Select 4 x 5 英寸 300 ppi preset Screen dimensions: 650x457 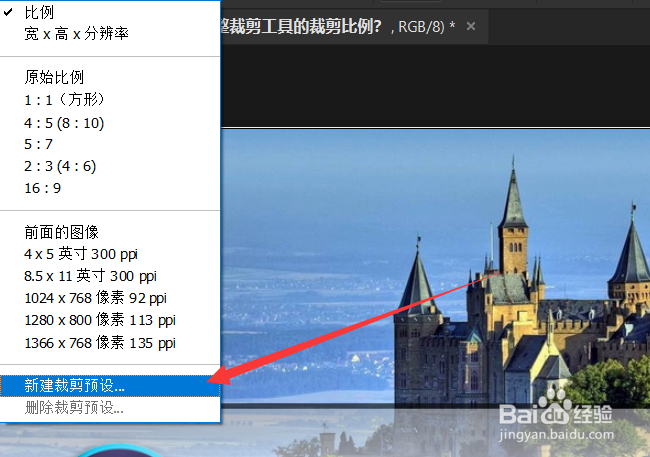tap(110, 254)
